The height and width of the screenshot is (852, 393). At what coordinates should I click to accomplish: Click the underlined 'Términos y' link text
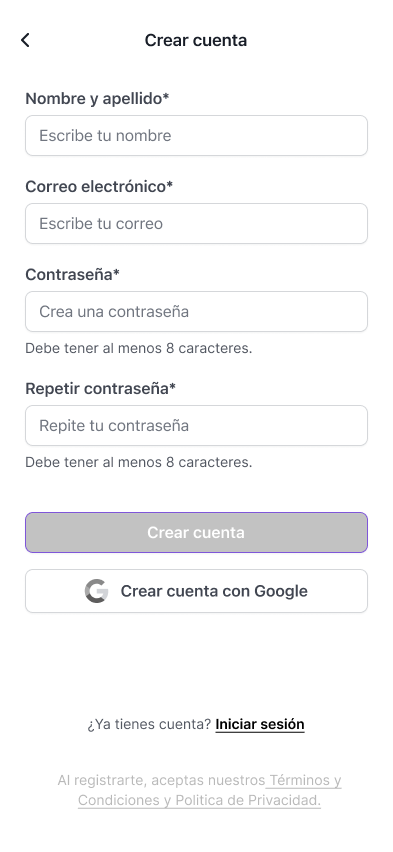coord(305,780)
